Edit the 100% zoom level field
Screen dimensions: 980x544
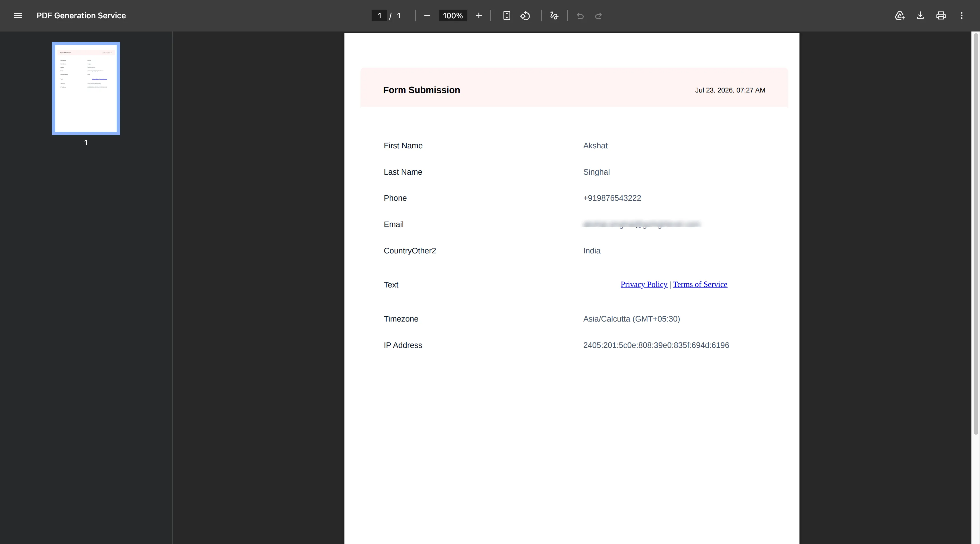coord(453,15)
